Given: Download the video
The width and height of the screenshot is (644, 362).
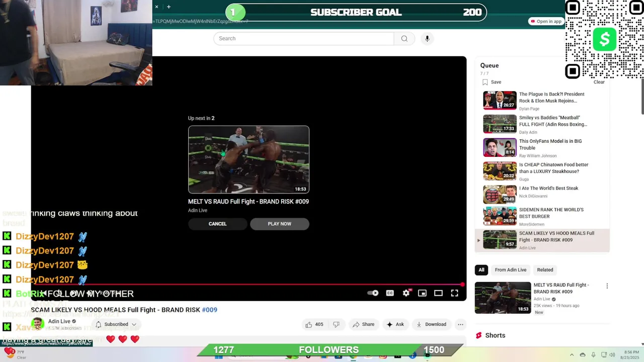Looking at the screenshot, I should tap(431, 324).
